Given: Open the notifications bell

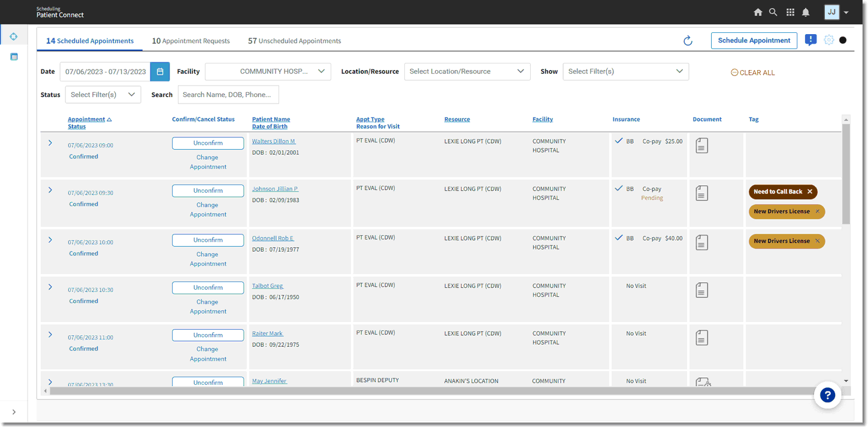Looking at the screenshot, I should point(806,12).
